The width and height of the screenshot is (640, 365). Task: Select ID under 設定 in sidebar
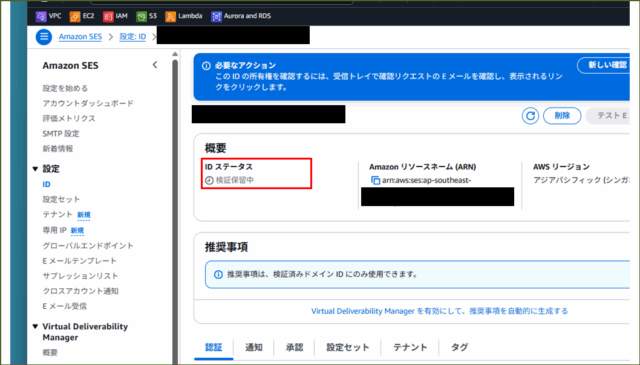(47, 185)
